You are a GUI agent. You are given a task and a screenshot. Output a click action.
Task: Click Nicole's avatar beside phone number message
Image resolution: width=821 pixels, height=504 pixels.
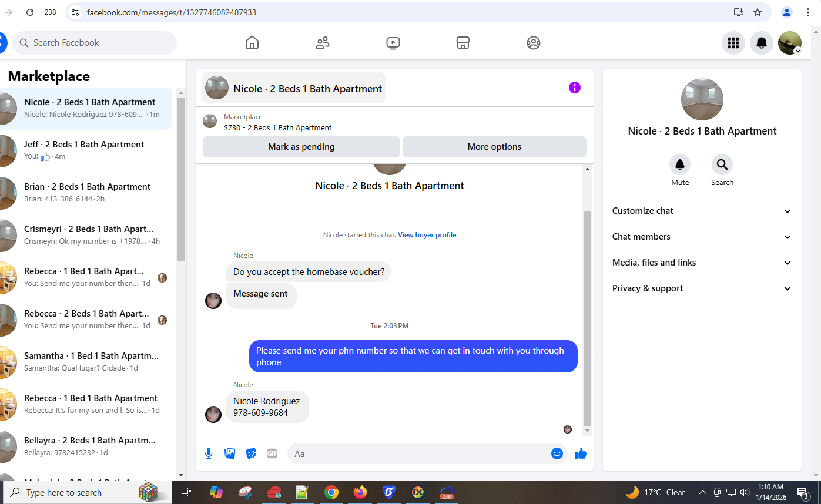[x=213, y=415]
